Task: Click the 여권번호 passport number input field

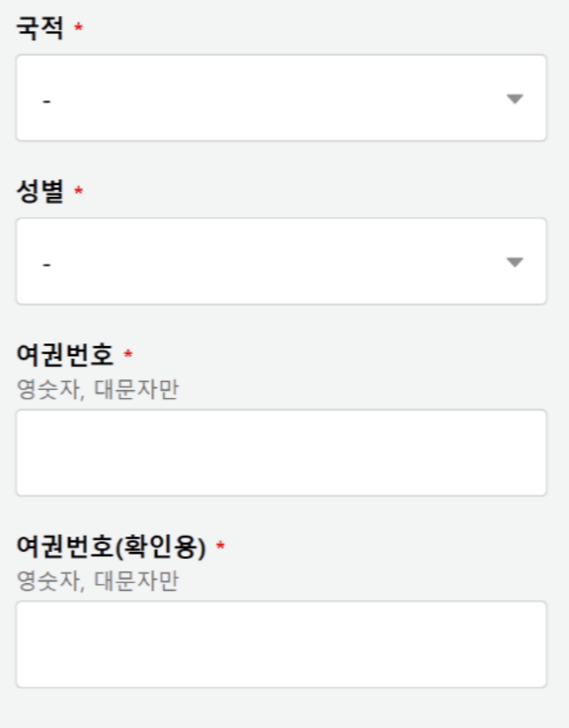Action: pyautogui.click(x=284, y=451)
